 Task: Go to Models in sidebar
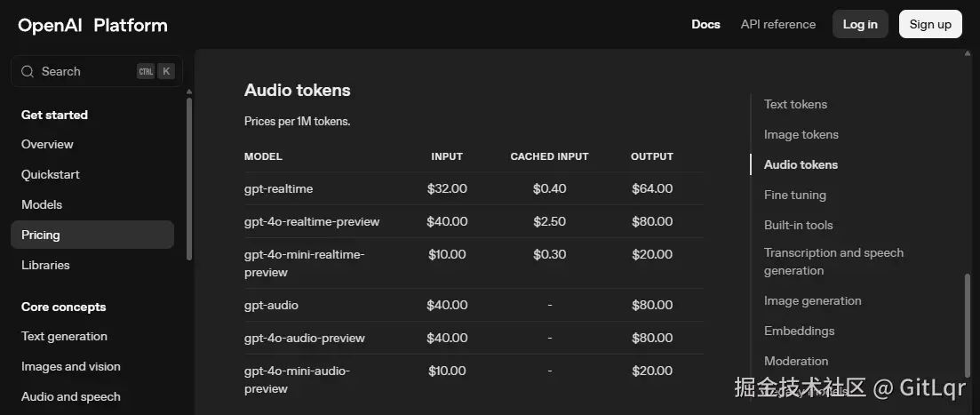42,204
